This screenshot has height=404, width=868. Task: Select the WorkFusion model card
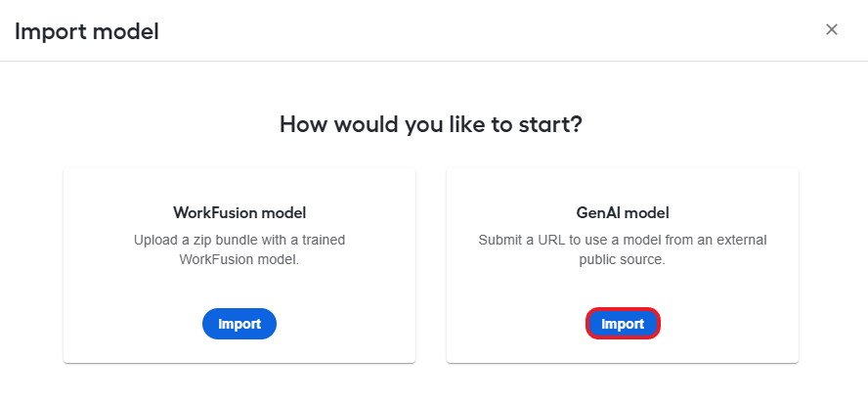pyautogui.click(x=239, y=266)
